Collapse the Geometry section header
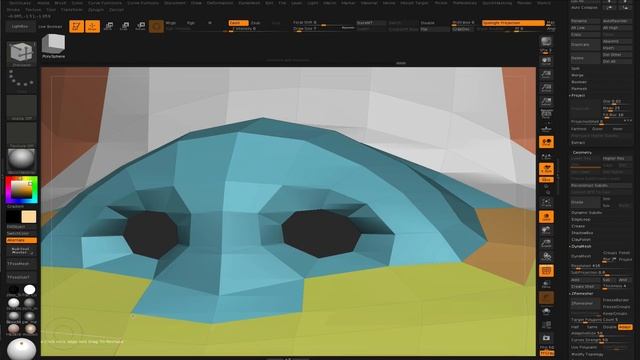The width and height of the screenshot is (640, 360). click(x=582, y=152)
